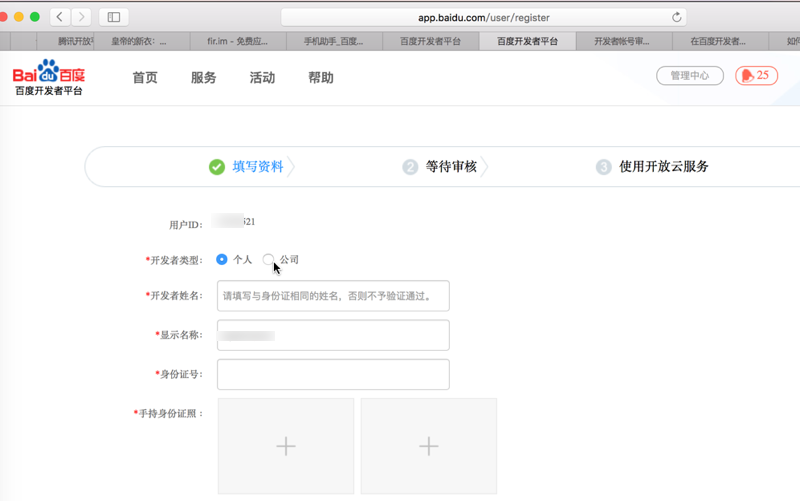Switch to 在百度开发者 browser tab

click(x=720, y=41)
